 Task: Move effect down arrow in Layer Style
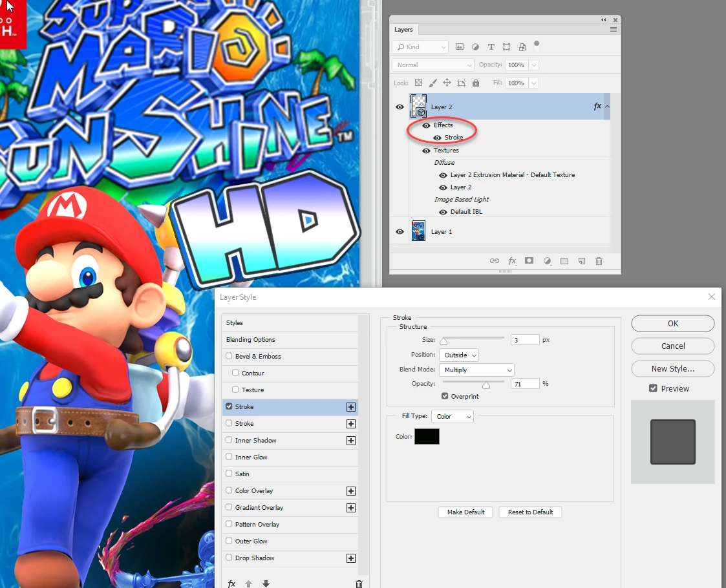tap(266, 584)
